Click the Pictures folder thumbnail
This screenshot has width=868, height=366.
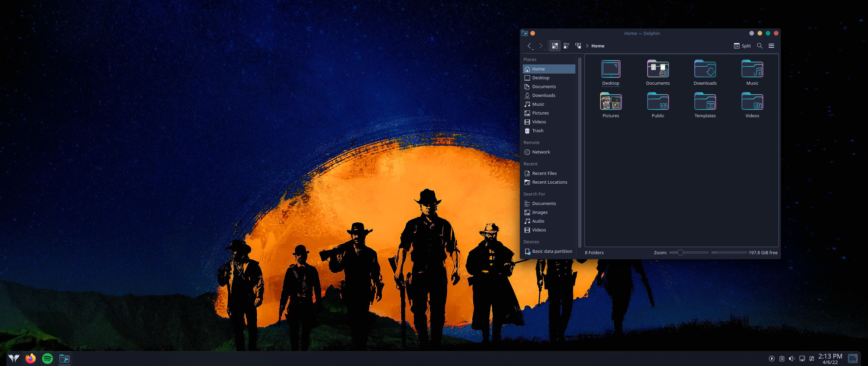[611, 102]
